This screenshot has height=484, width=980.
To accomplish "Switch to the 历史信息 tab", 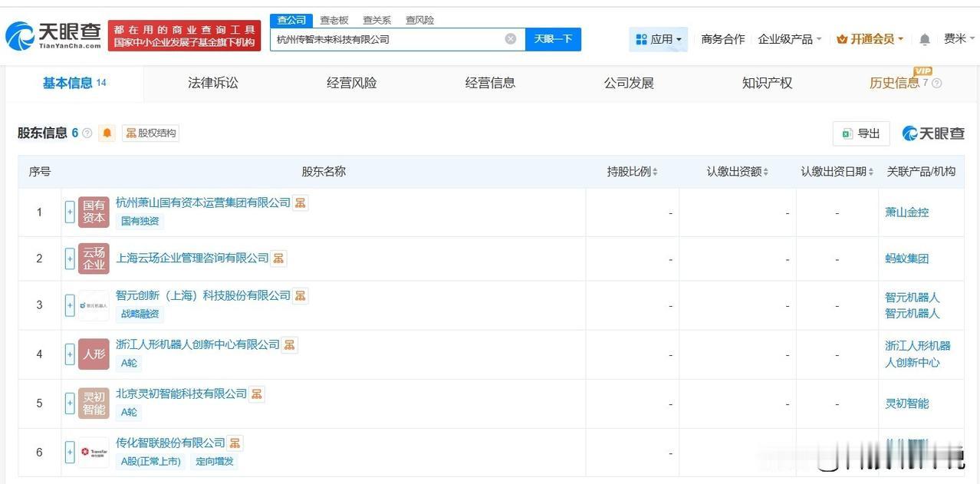I will point(894,83).
